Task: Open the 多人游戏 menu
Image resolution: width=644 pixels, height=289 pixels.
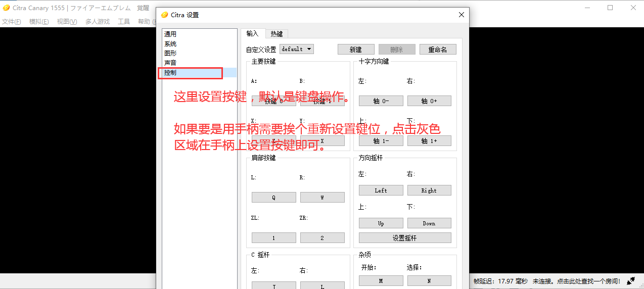Action: pyautogui.click(x=97, y=21)
